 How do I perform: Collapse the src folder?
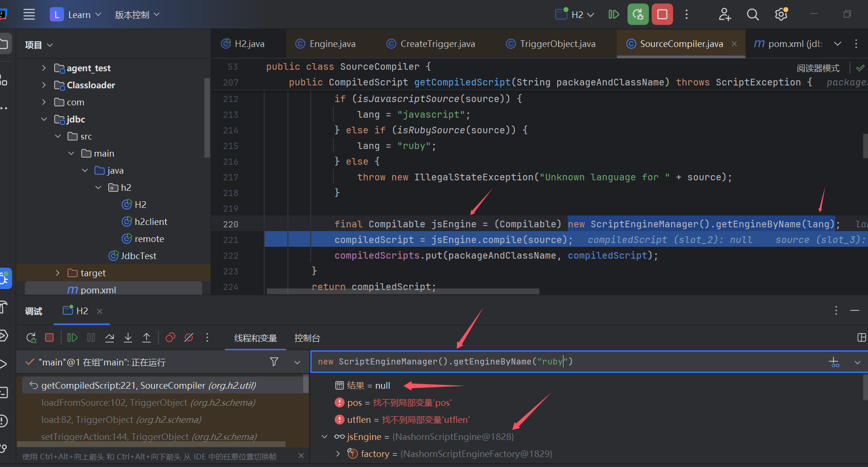click(58, 136)
